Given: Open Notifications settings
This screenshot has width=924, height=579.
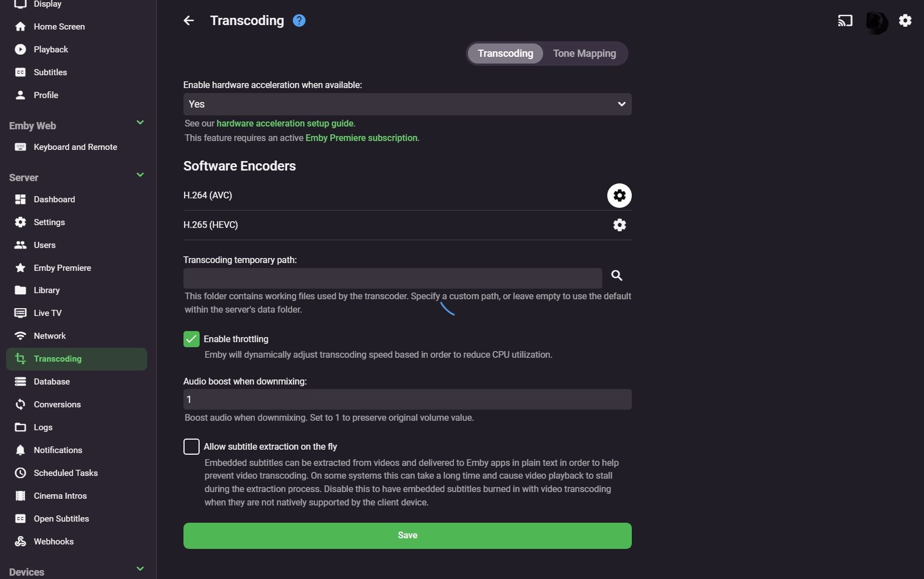Looking at the screenshot, I should [x=57, y=450].
